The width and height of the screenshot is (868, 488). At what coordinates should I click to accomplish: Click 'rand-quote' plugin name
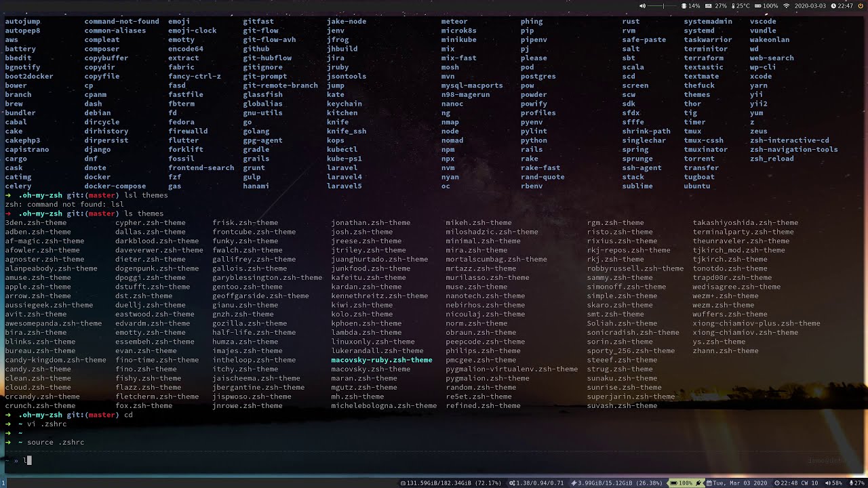tap(542, 178)
